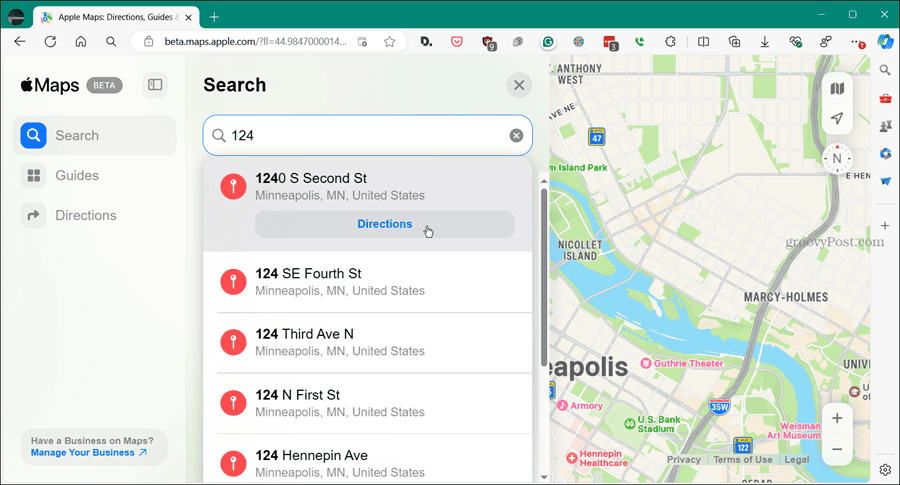
Task: Open the Grammarly extension icon
Action: [548, 41]
